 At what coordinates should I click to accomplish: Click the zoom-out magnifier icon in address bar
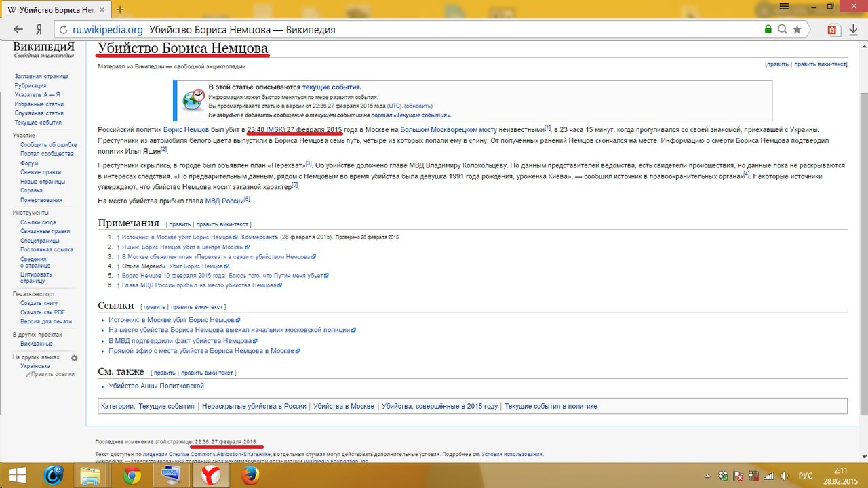click(783, 30)
